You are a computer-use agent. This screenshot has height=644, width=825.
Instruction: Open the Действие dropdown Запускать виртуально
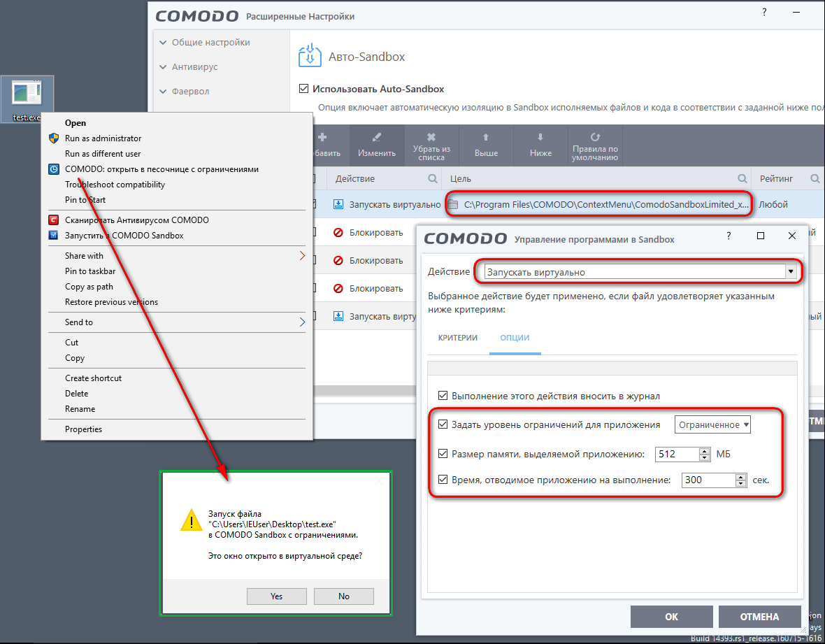click(x=640, y=272)
